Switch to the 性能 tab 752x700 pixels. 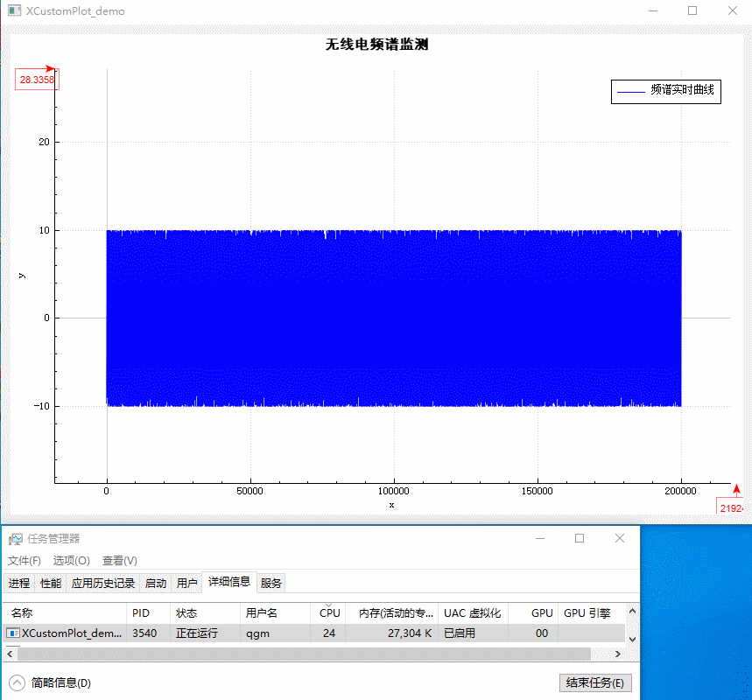point(51,583)
